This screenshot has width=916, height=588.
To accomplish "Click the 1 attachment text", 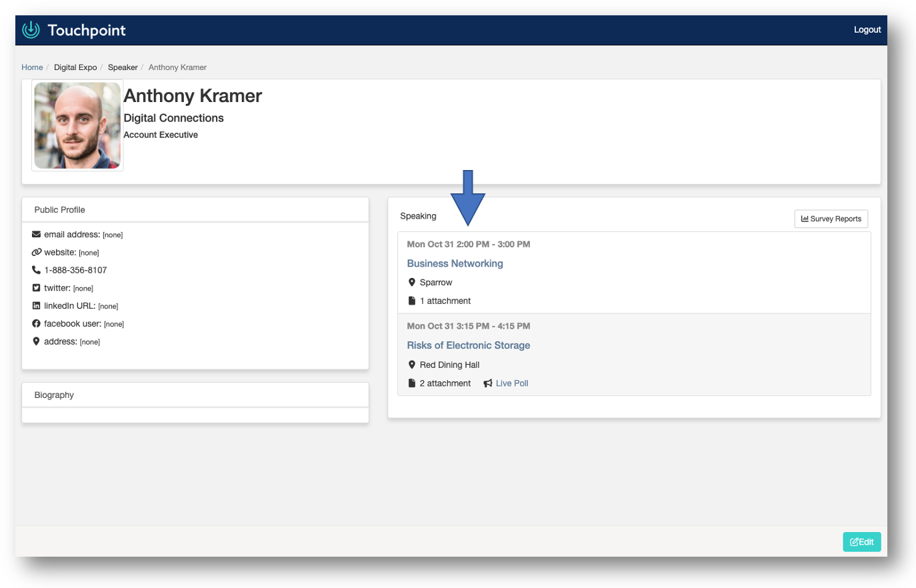I will [x=445, y=301].
